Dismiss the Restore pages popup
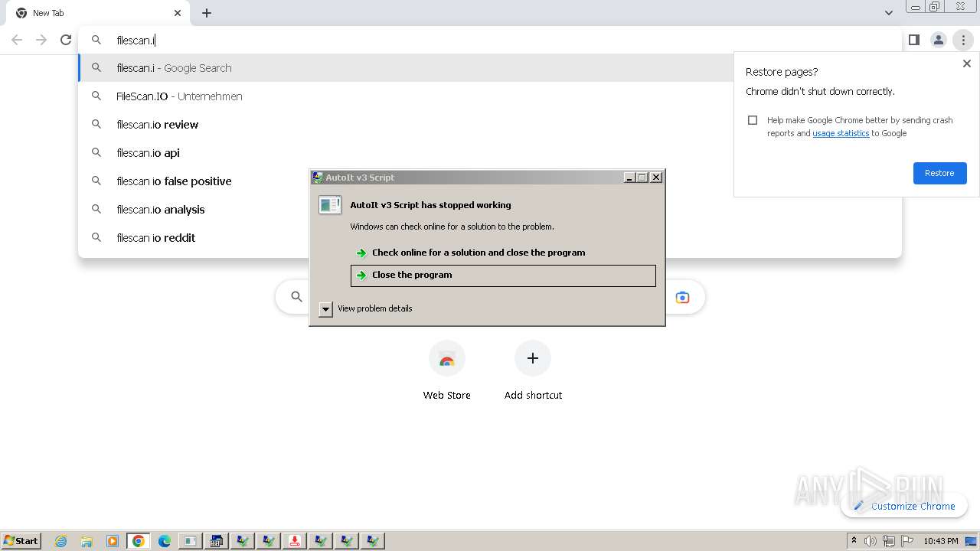Viewport: 980px width, 551px height. (966, 64)
